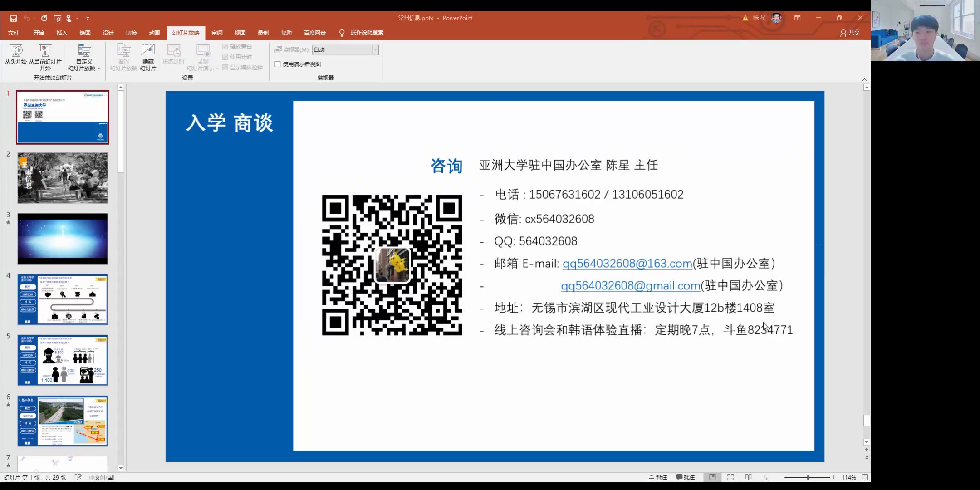This screenshot has width=980, height=490.
Task: Toggle the Play Narrations checkbox (播放旁白)
Action: tap(237, 47)
